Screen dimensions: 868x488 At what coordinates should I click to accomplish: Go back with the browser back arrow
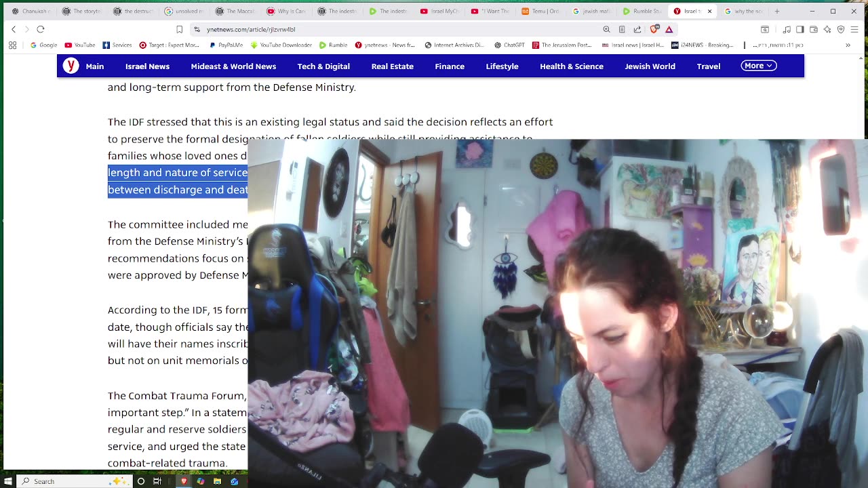click(14, 29)
